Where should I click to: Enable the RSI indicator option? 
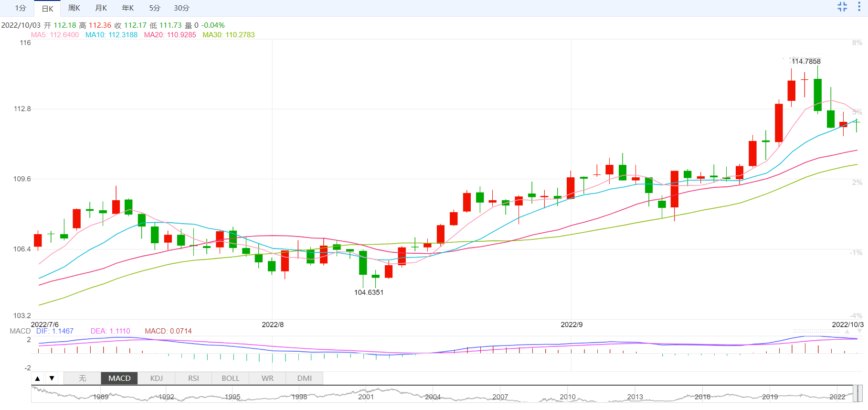[193, 378]
